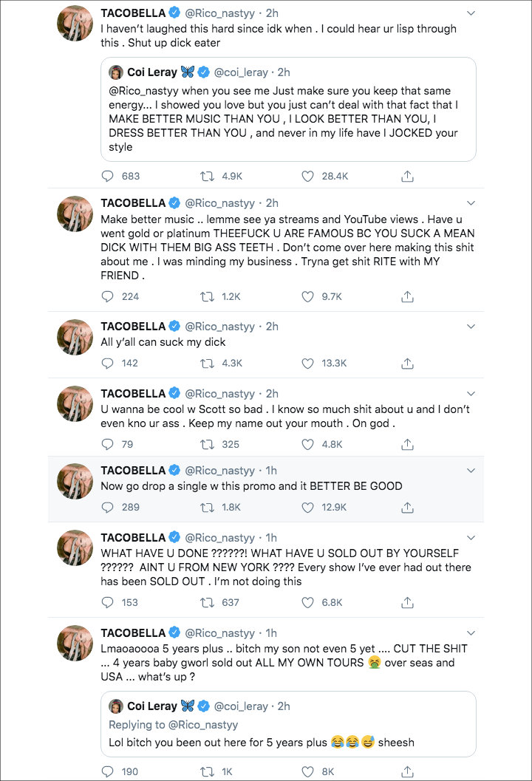The width and height of the screenshot is (532, 781).
Task: Retweet the tweet with 1.8K retweets
Action: [x=207, y=508]
